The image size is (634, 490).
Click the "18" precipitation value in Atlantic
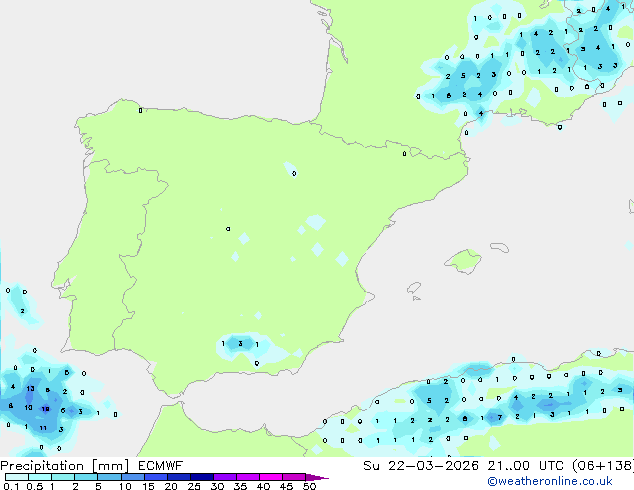[x=45, y=409]
